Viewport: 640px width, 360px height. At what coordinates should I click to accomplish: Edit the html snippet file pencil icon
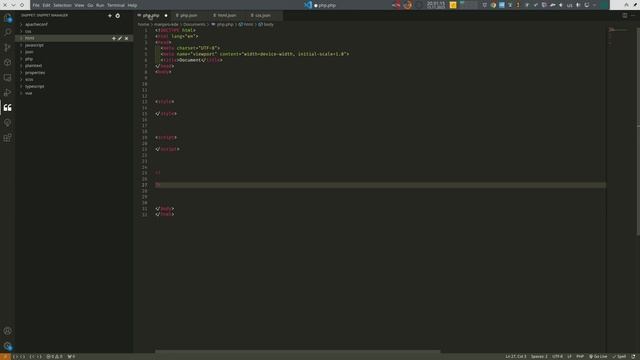(120, 38)
